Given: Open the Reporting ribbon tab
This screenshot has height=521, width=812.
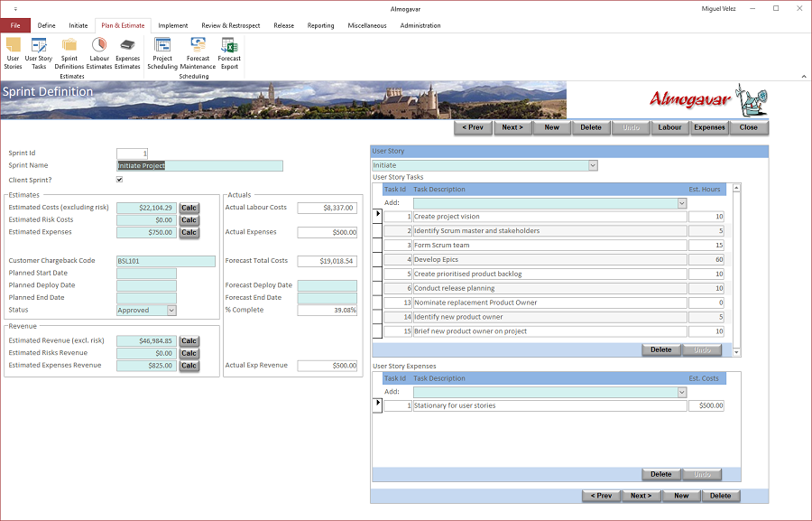Looking at the screenshot, I should point(320,25).
